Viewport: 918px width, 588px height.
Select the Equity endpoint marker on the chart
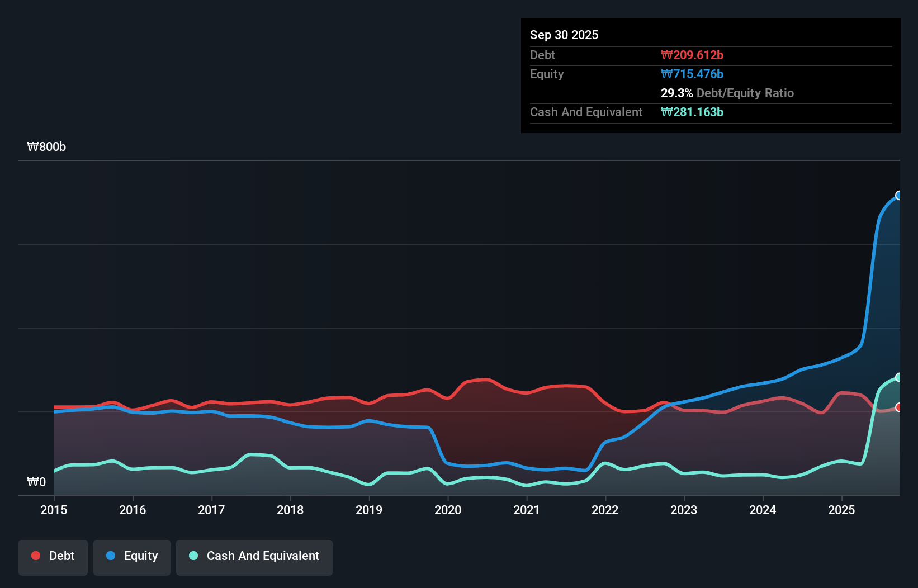point(898,195)
